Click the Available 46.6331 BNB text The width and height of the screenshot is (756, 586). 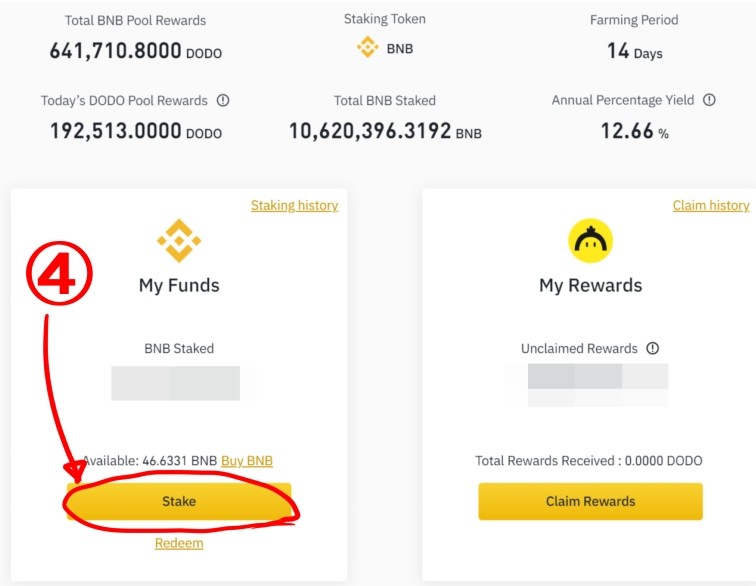[150, 461]
